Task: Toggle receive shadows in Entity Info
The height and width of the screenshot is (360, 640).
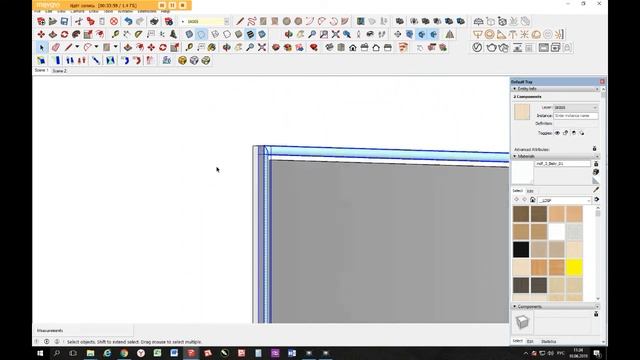Action: tap(573, 133)
